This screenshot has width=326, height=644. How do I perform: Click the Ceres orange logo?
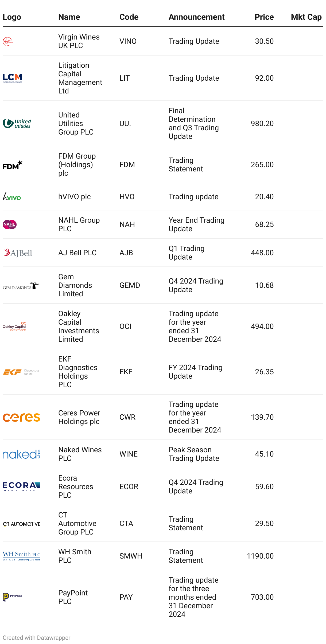coord(21,417)
